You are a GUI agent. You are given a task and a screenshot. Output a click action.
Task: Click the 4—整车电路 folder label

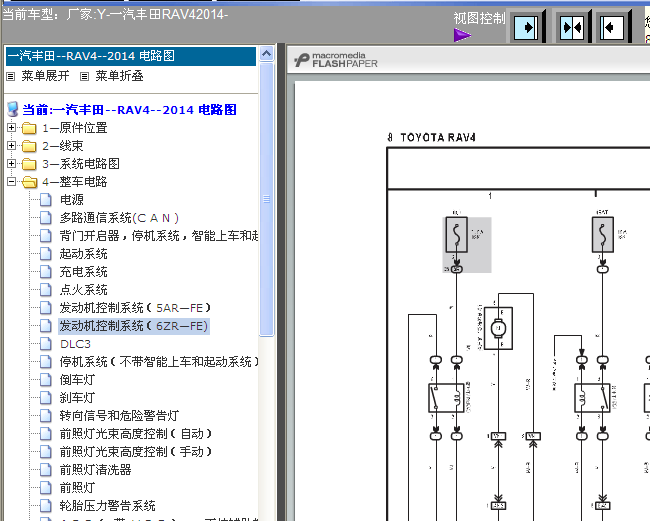coord(75,182)
